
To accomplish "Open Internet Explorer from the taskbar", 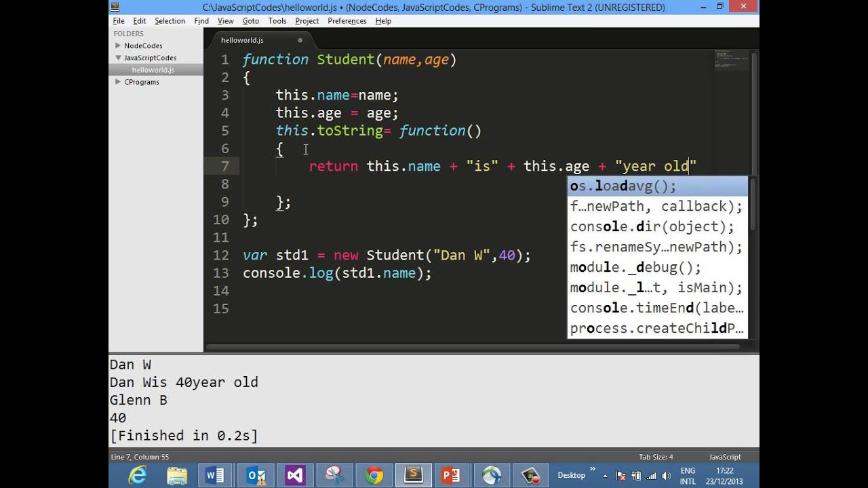I will click(x=138, y=475).
